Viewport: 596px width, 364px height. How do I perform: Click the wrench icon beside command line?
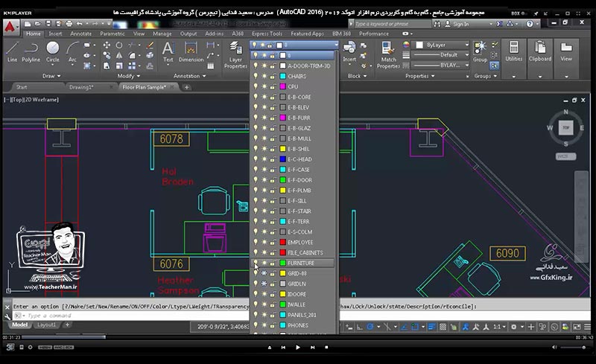pyautogui.click(x=7, y=316)
